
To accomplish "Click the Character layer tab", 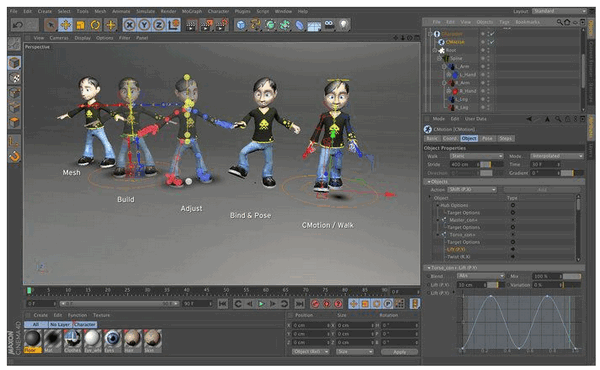I will [85, 324].
